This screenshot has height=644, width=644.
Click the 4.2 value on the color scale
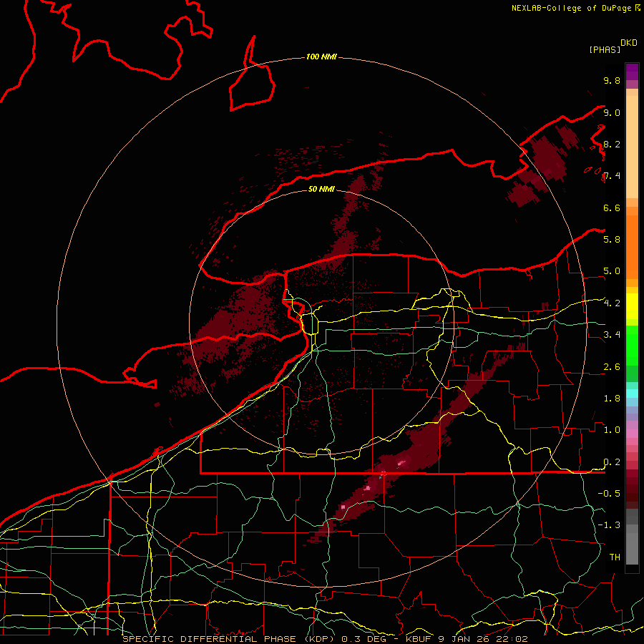[612, 303]
